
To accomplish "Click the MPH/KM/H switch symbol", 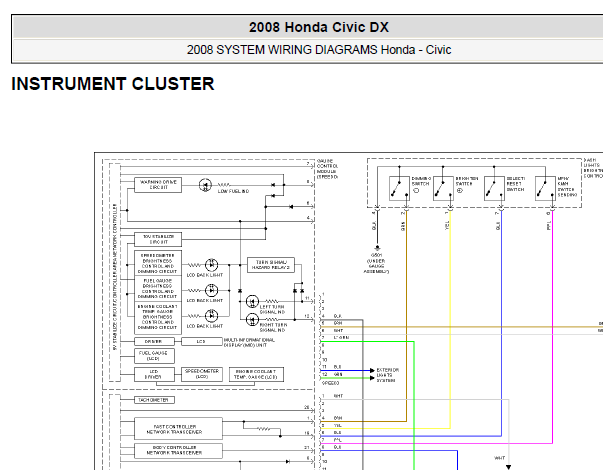I will (x=545, y=188).
